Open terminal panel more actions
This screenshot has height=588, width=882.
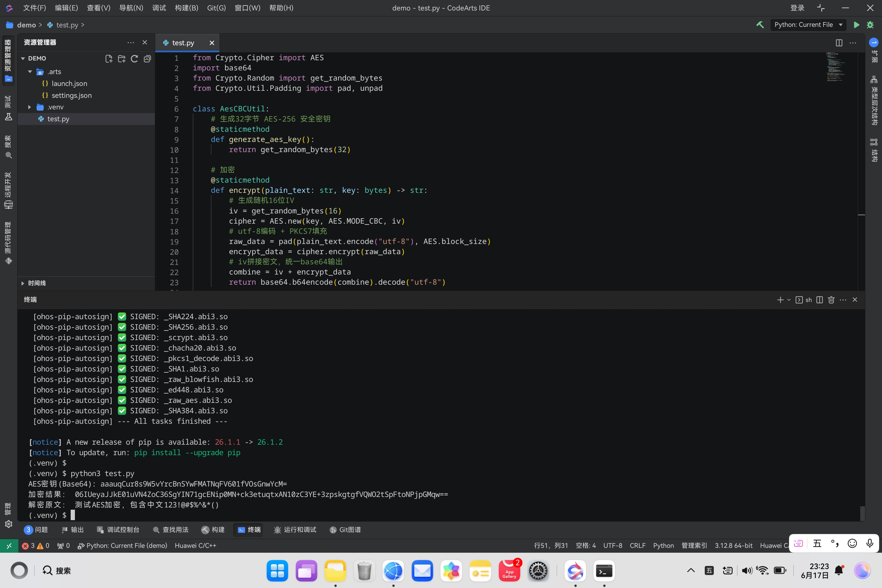tap(843, 300)
